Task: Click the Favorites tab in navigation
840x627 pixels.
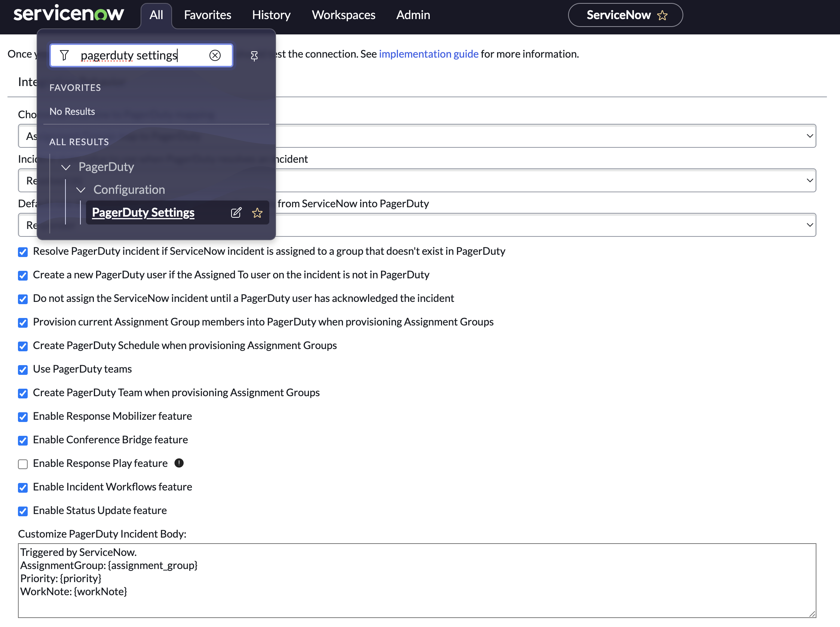Action: (x=207, y=15)
